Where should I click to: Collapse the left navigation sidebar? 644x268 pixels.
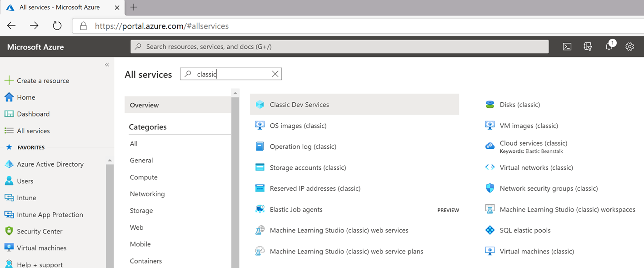coord(107,65)
